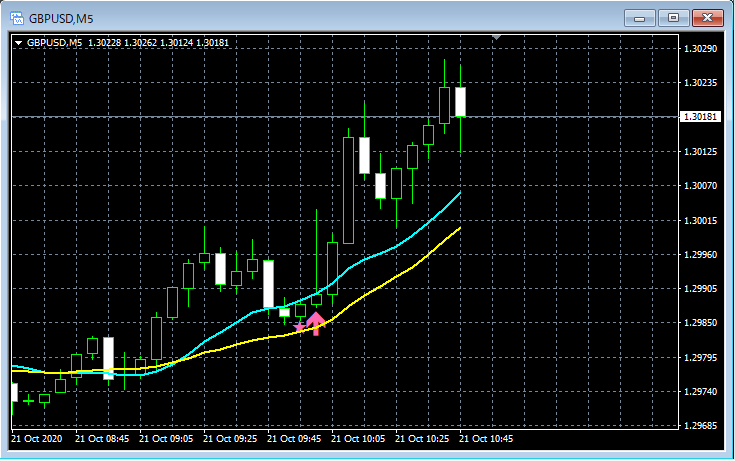Click the 1.30015 price scale label

(x=700, y=220)
